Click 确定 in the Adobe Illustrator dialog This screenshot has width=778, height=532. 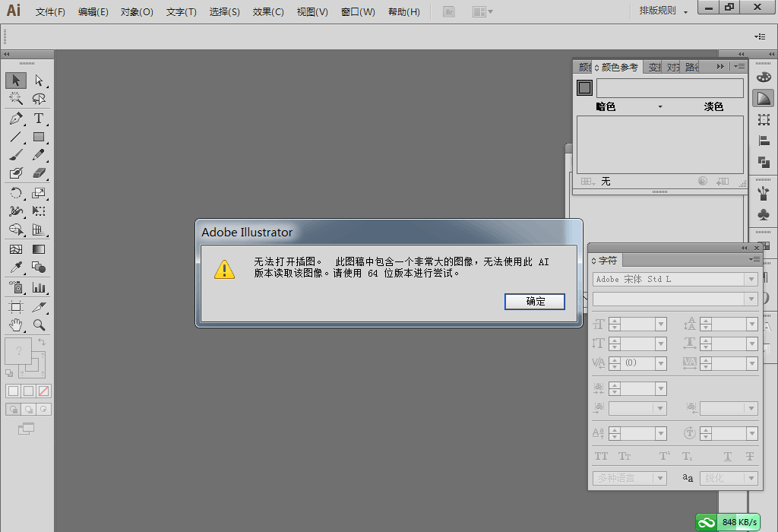(535, 301)
